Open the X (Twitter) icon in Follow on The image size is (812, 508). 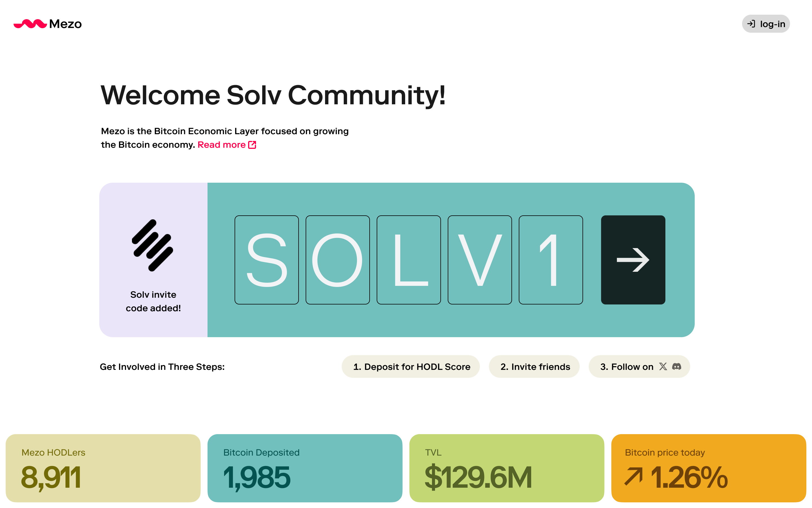coord(663,366)
